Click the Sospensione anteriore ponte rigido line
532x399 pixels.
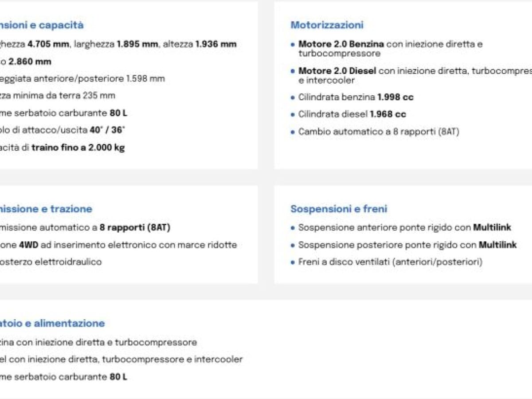(404, 227)
